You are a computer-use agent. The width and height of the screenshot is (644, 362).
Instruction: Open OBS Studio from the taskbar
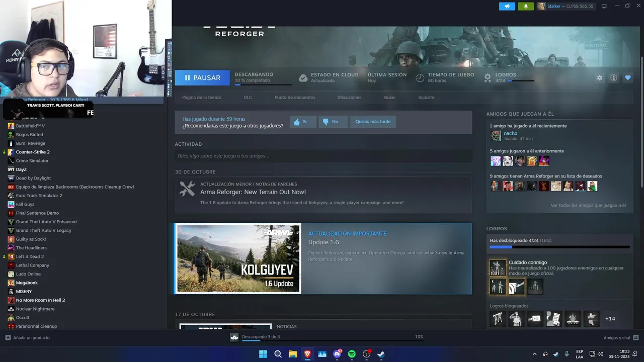(367, 354)
